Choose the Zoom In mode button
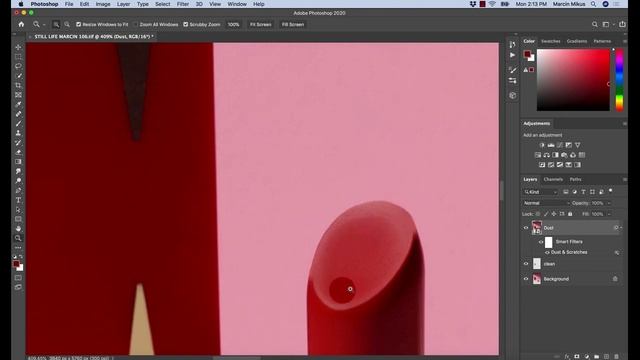Viewport: 640px width, 360px height. coord(56,24)
